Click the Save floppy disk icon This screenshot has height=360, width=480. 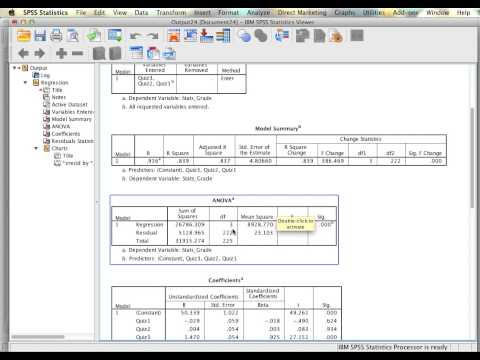40,36
